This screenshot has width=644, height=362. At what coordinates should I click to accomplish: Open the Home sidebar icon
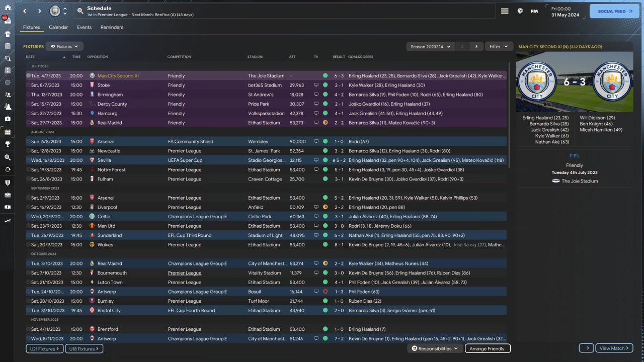point(8,8)
